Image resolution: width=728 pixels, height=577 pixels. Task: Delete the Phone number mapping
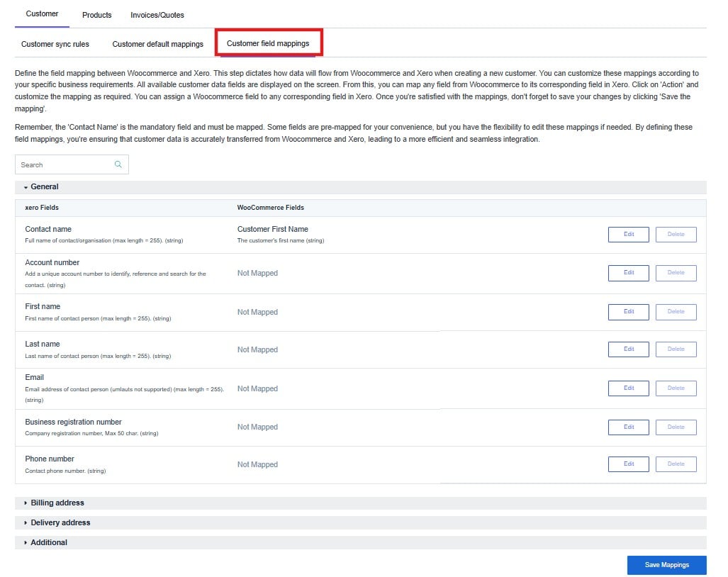pos(676,464)
